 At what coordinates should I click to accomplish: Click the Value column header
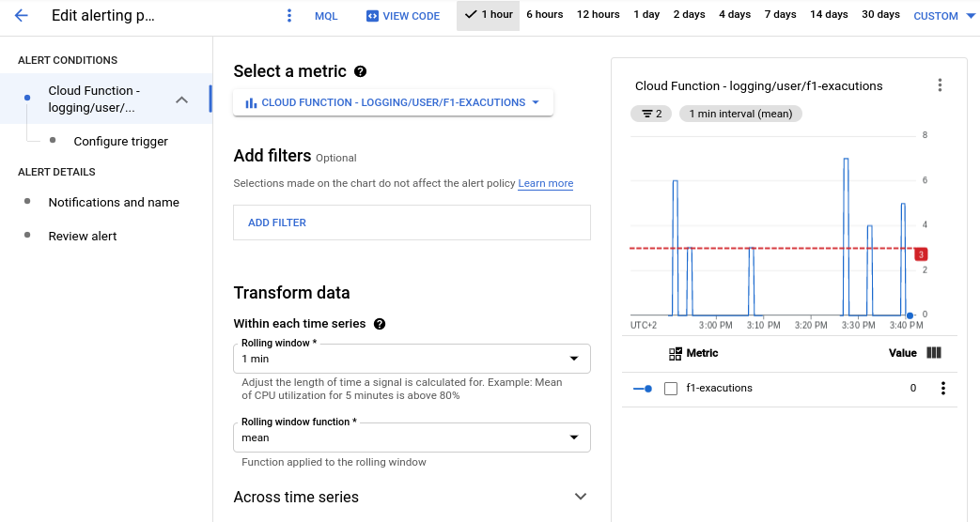click(x=903, y=353)
